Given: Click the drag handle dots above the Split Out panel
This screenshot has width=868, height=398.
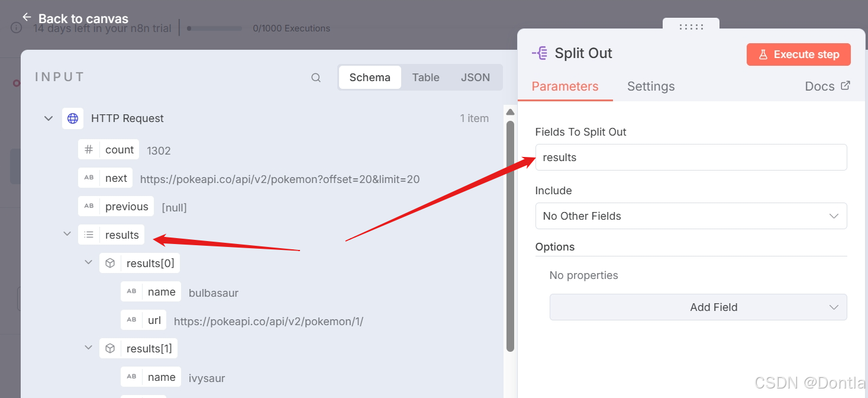Looking at the screenshot, I should (x=691, y=27).
